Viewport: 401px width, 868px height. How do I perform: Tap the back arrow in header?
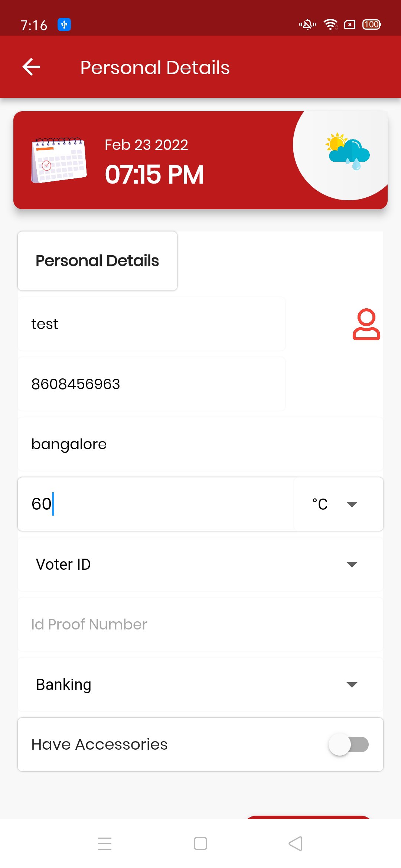point(31,67)
